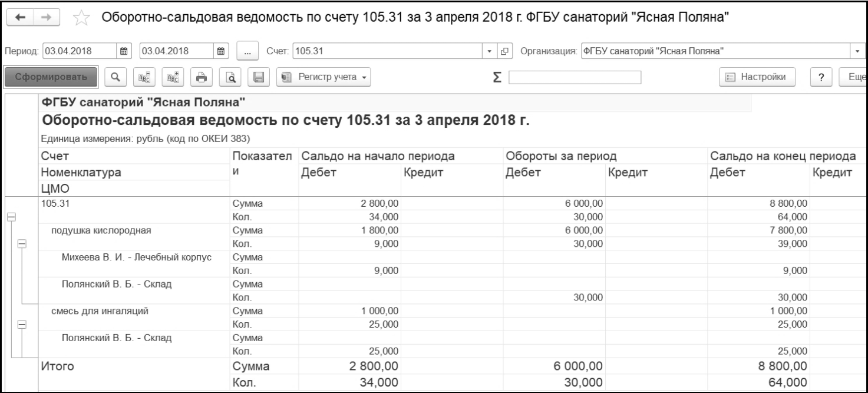Click the Сформировать button
868x393 pixels.
click(51, 77)
